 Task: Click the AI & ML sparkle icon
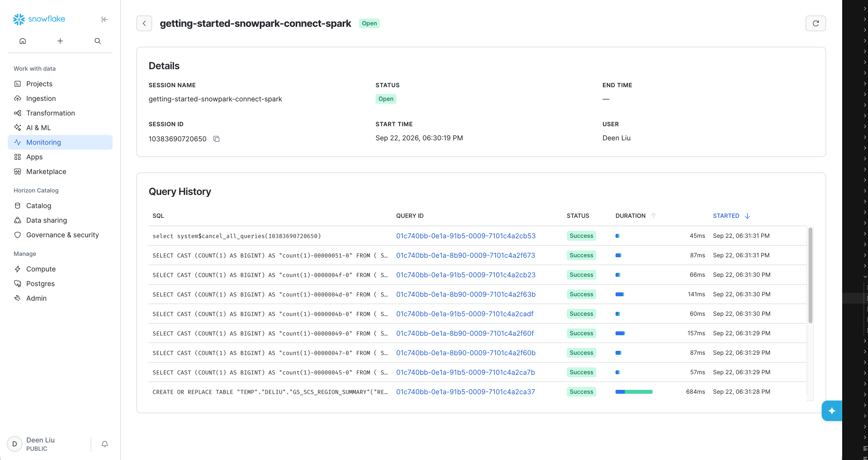[x=18, y=128]
